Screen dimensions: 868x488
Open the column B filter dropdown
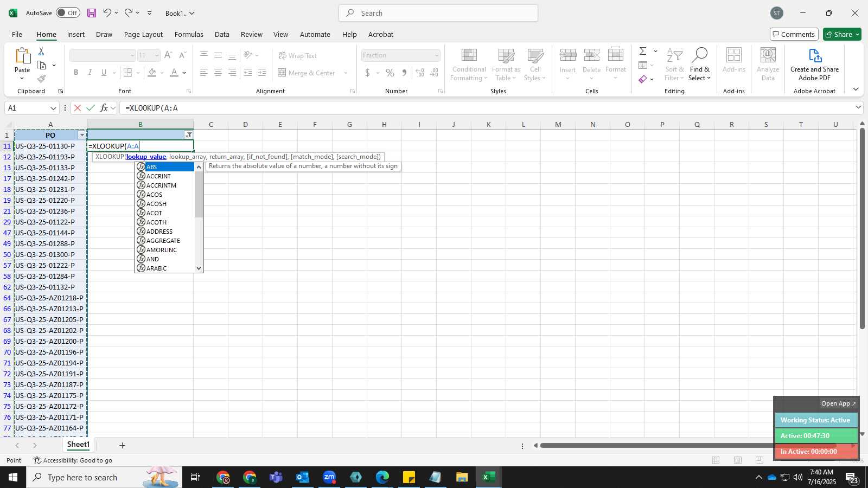(188, 135)
